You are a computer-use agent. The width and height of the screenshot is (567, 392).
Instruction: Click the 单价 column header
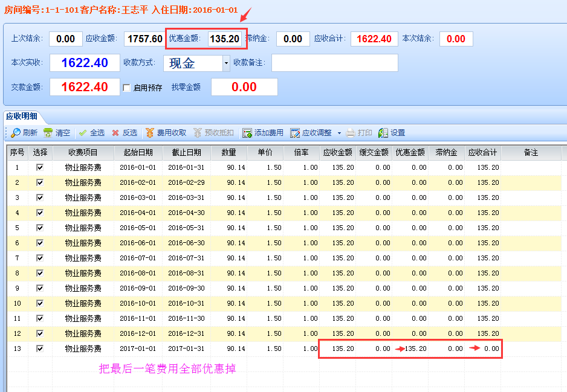265,153
